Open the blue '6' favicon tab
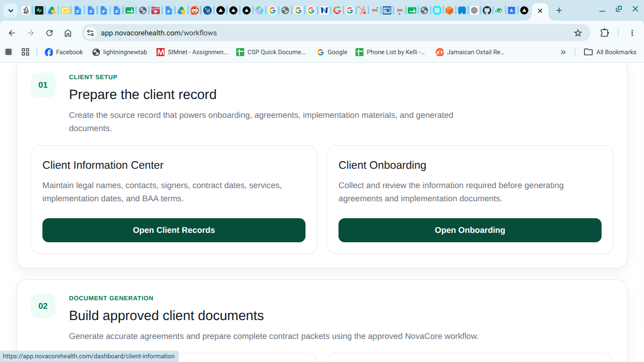This screenshot has height=362, width=644. (x=512, y=10)
